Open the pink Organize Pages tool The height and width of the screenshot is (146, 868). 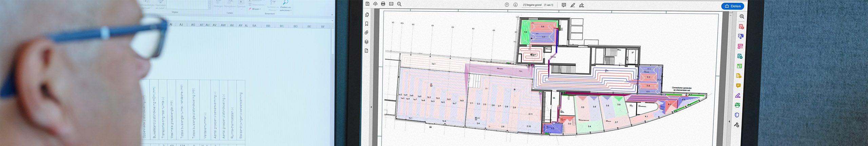tap(740, 46)
